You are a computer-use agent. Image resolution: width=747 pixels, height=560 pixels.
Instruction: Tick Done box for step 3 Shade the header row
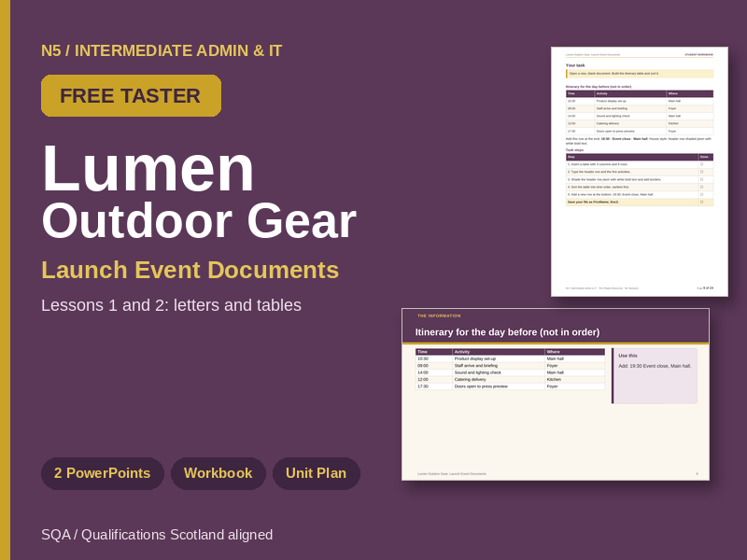click(x=702, y=179)
